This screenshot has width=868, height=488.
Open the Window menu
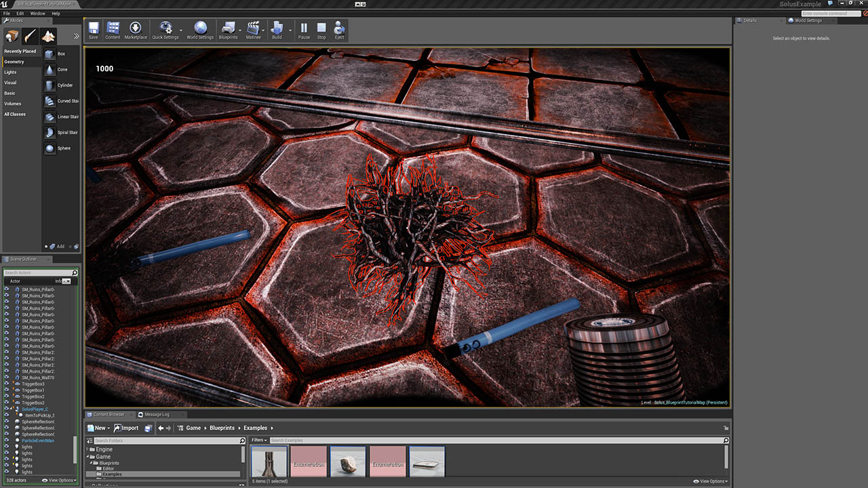38,14
